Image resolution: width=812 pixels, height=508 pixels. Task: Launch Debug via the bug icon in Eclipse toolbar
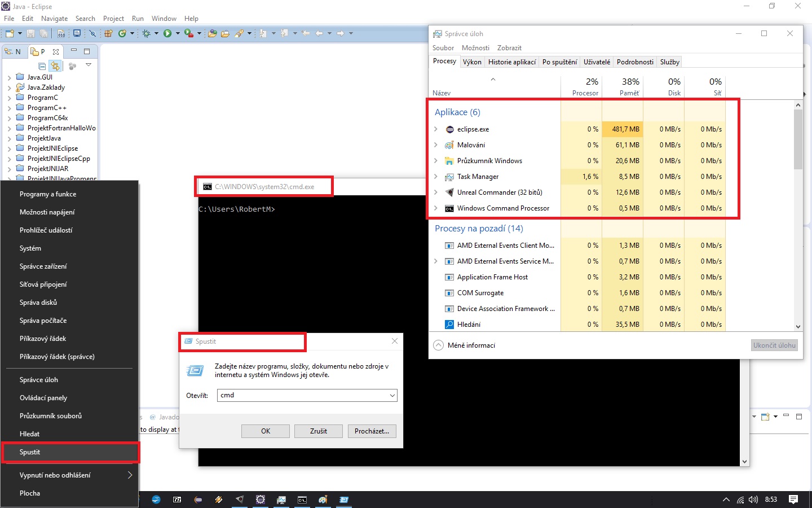point(147,33)
